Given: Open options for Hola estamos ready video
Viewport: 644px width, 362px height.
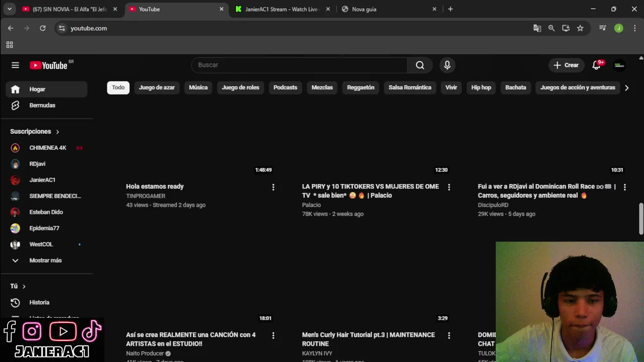Looking at the screenshot, I should click(273, 187).
